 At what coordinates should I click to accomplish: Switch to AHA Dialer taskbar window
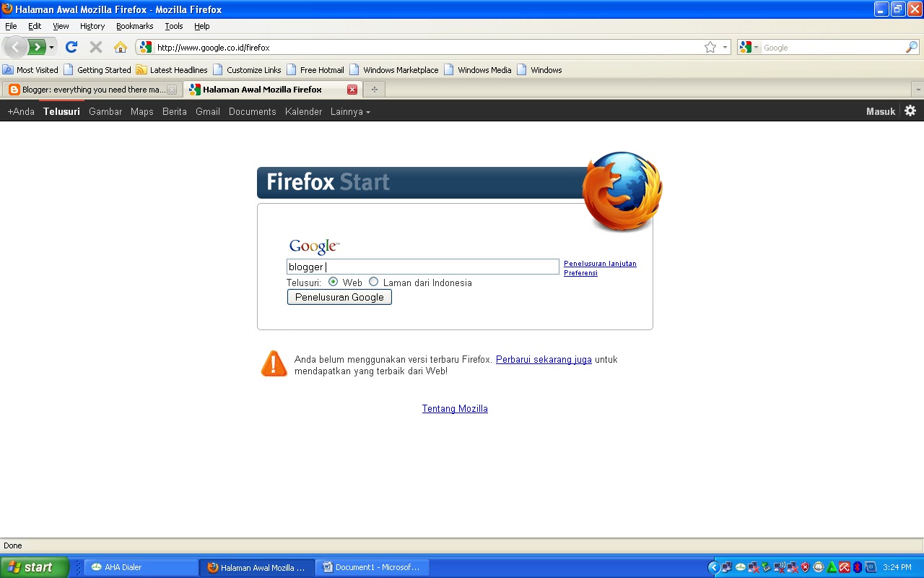tap(141, 567)
